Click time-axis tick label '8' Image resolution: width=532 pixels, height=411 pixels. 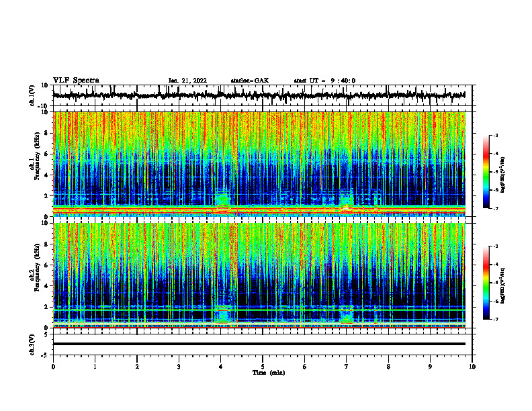coord(388,367)
